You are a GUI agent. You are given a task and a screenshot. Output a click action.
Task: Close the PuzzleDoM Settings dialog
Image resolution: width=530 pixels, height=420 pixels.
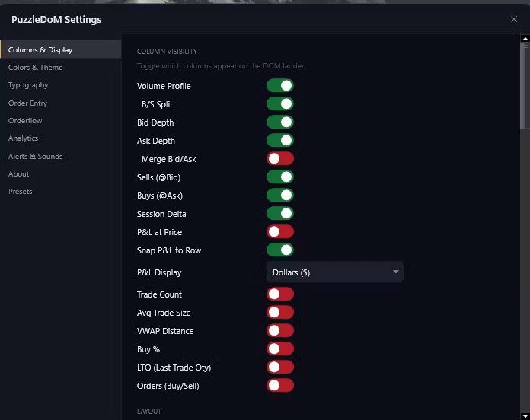pos(514,19)
